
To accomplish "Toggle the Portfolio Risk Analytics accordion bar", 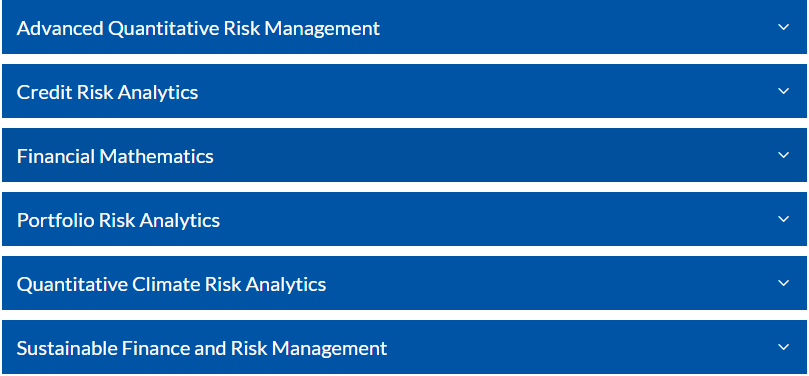I will point(404,219).
